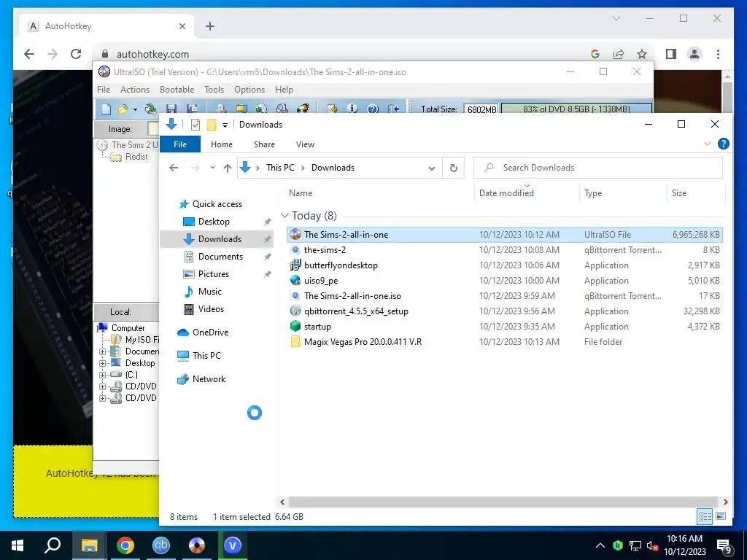
Task: Show hidden system tray icons
Action: pos(600,545)
